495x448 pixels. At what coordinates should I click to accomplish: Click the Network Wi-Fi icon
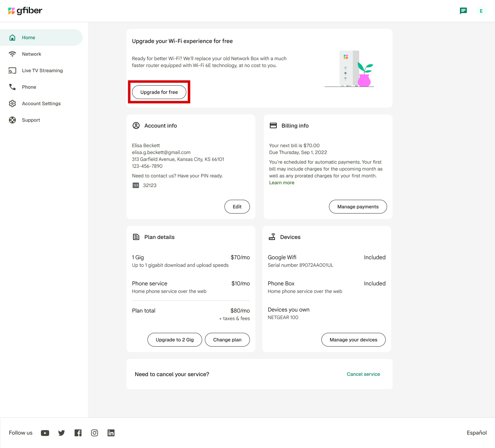(x=12, y=54)
